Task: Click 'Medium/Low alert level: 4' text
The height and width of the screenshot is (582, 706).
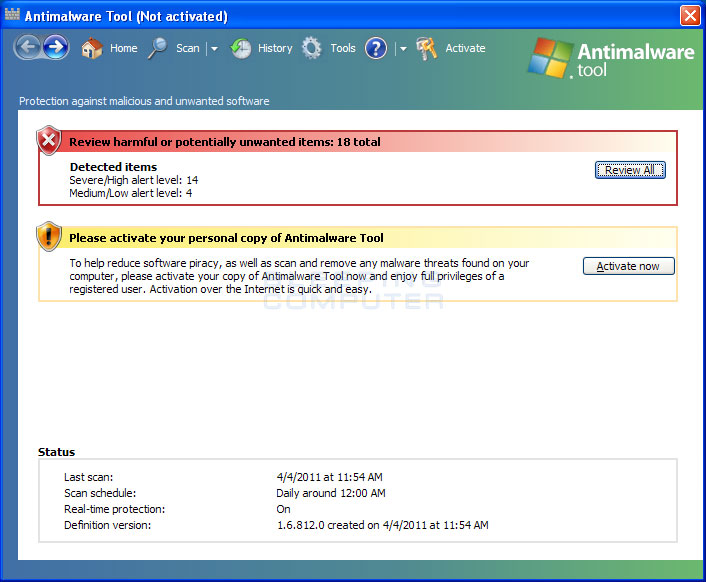Action: [131, 193]
